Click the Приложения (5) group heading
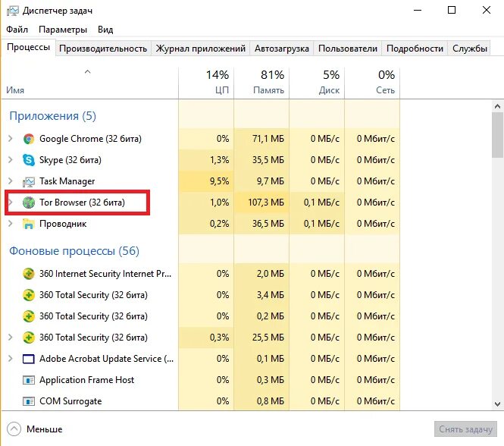Image resolution: width=504 pixels, height=446 pixels. [53, 116]
